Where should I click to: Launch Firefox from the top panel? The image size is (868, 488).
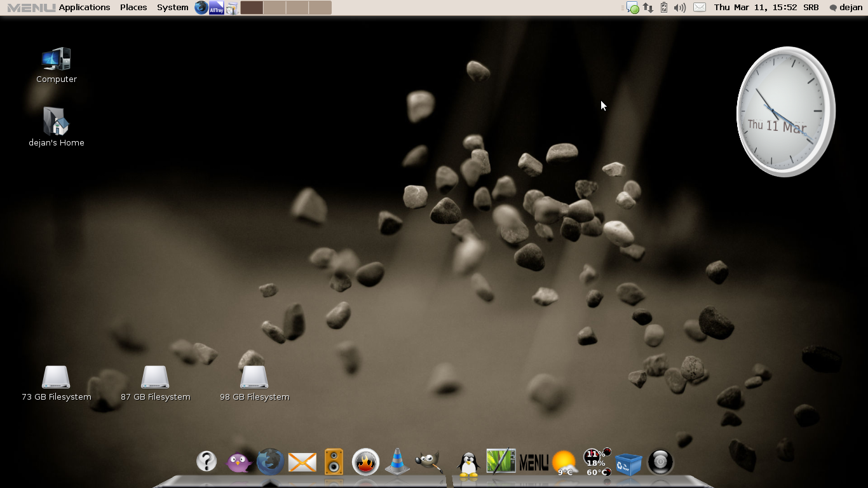201,8
